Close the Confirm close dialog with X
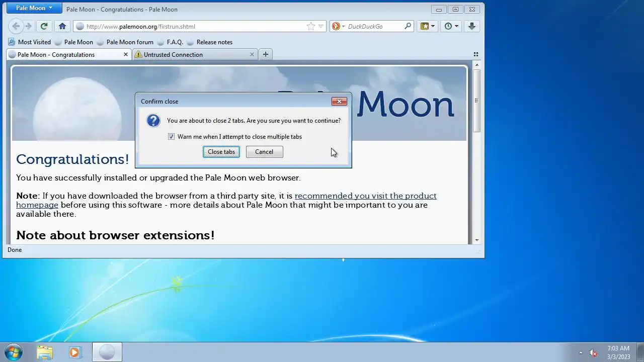Screen dimensions: 644x362 [x=339, y=101]
